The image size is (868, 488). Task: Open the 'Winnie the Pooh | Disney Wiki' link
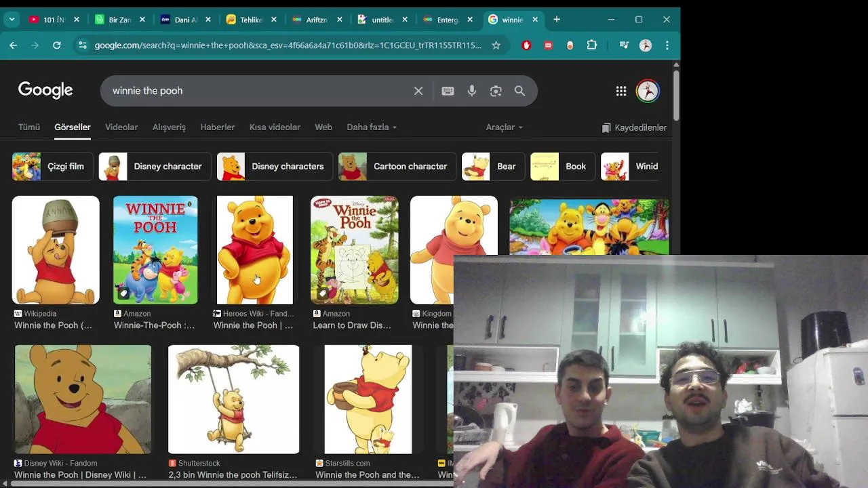click(x=80, y=475)
